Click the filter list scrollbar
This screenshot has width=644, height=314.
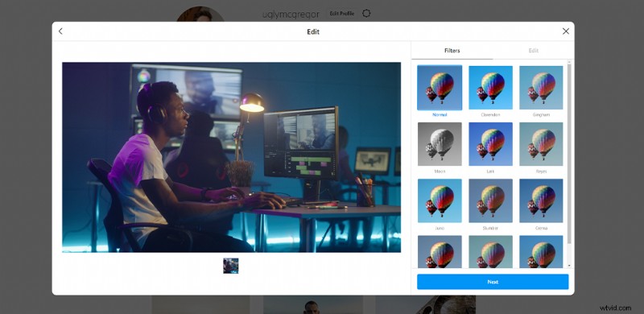point(569,153)
